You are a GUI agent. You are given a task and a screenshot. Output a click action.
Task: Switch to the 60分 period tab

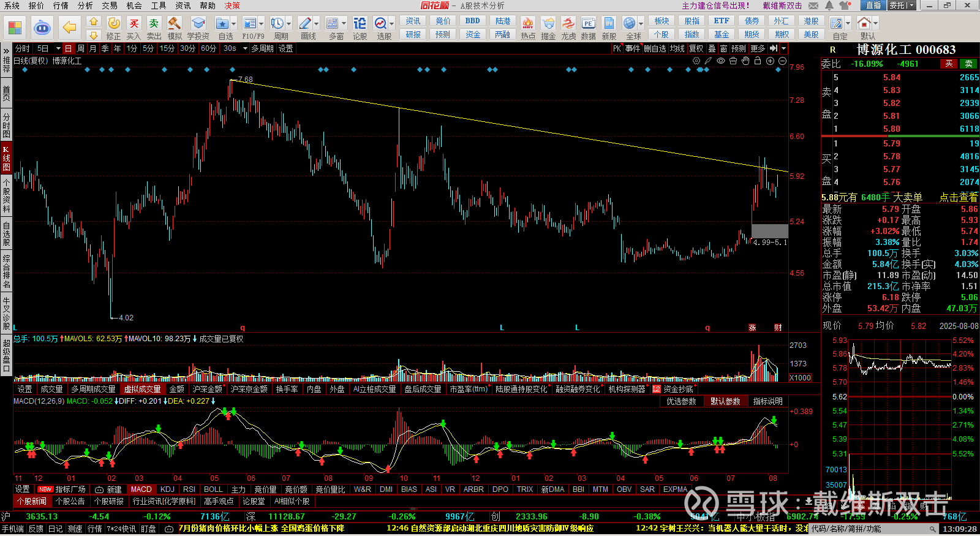click(x=208, y=48)
